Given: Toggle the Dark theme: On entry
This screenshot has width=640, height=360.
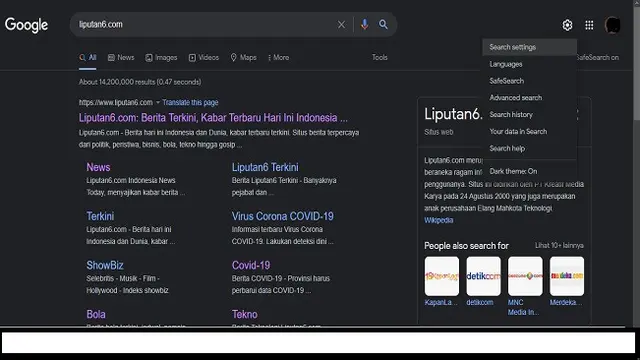Looking at the screenshot, I should [529, 171].
